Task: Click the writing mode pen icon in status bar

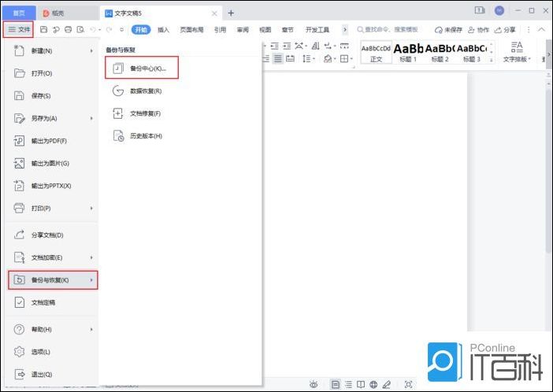Action: [x=387, y=385]
